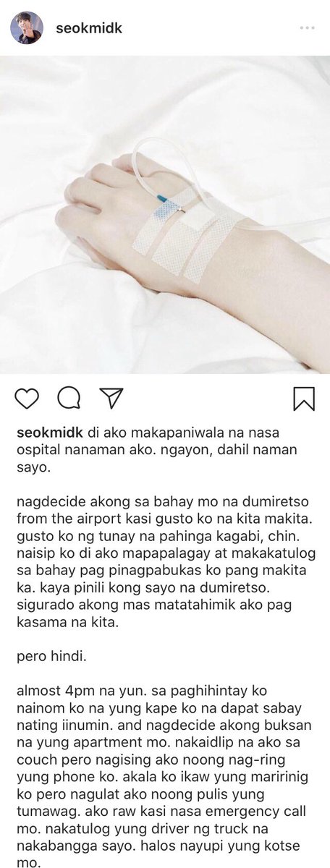Open seokmidk's round profile picture
This screenshot has height=868, width=330.
click(27, 27)
